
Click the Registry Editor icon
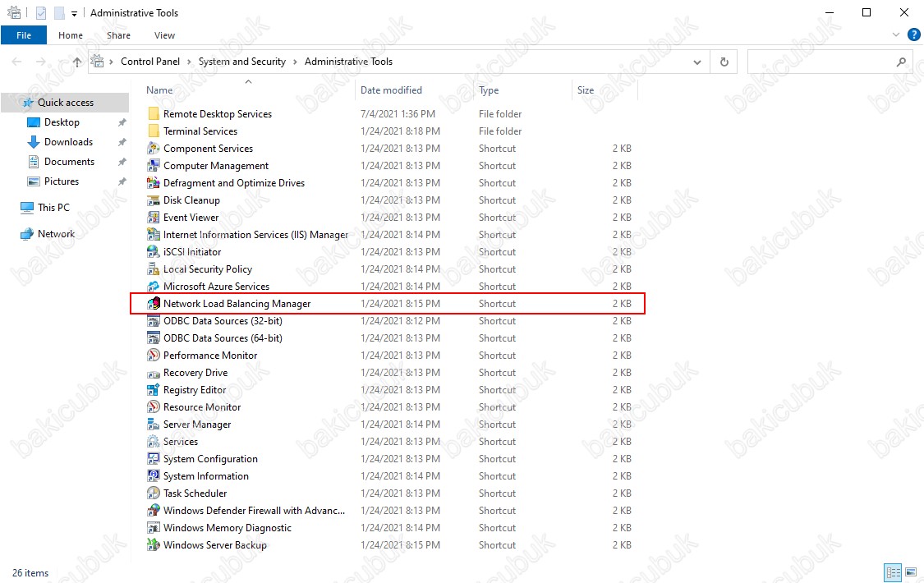(x=154, y=390)
